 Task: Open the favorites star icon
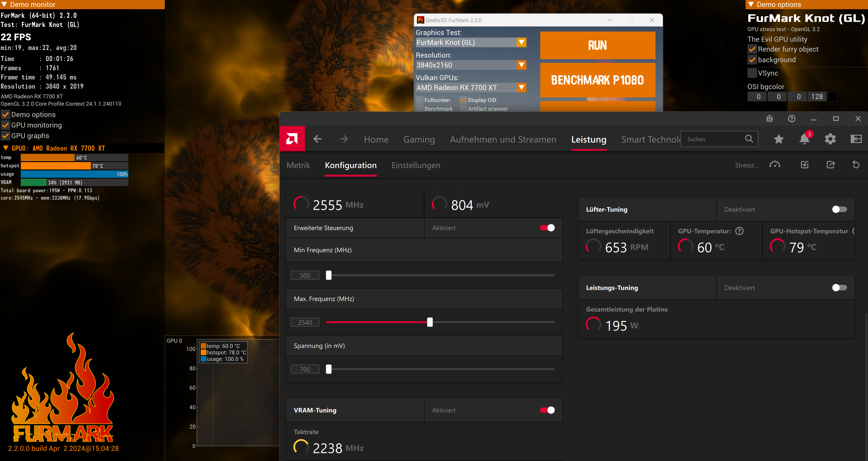click(778, 139)
